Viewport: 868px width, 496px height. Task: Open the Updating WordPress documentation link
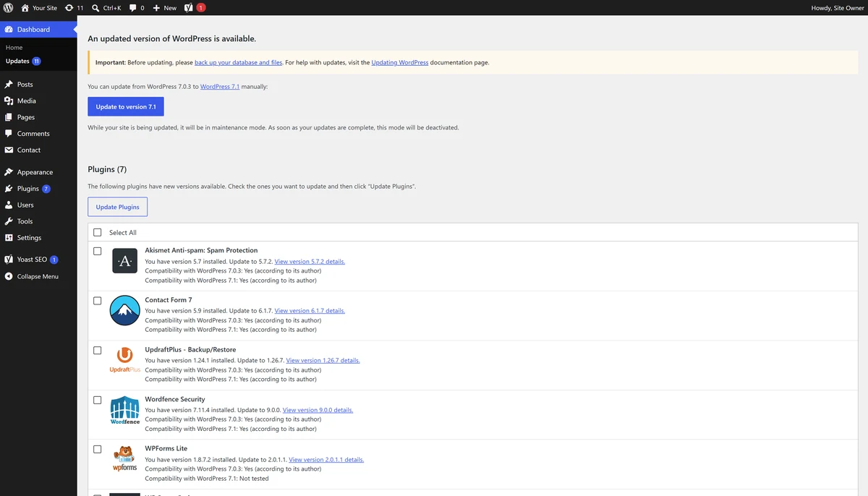[x=400, y=63]
